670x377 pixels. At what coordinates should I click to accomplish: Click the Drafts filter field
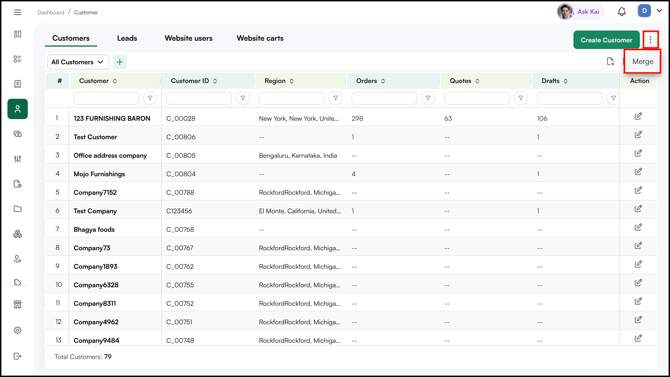[x=570, y=98]
